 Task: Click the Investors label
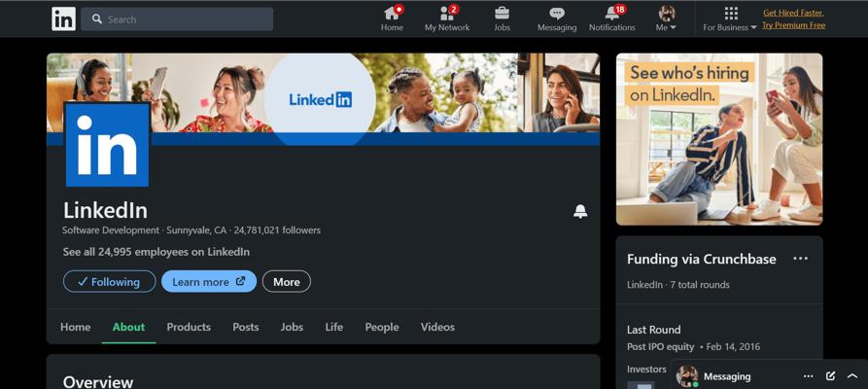coord(646,369)
